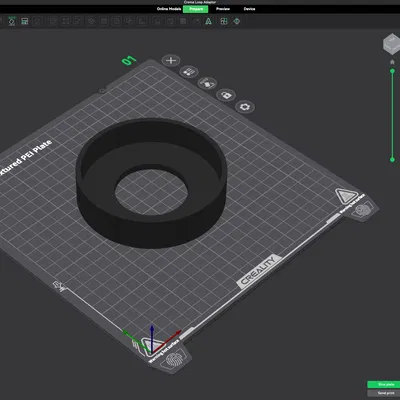
Task: Click the Slice plate button
Action: click(384, 384)
